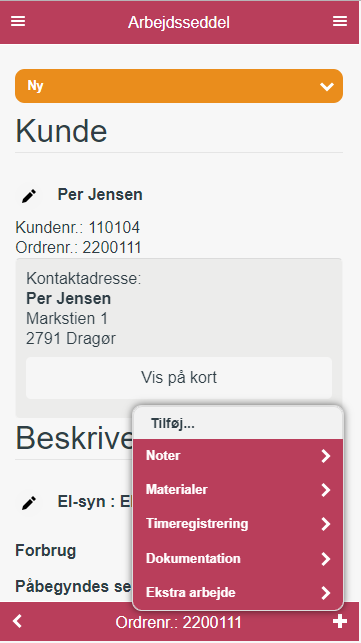
Task: Choose Timeregistrering in the add menu
Action: 238,524
